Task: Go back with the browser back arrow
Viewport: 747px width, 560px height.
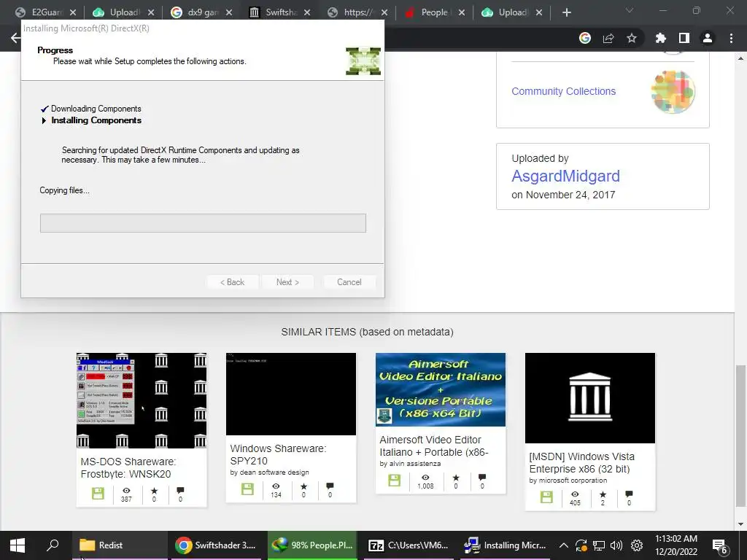Action: (15, 38)
